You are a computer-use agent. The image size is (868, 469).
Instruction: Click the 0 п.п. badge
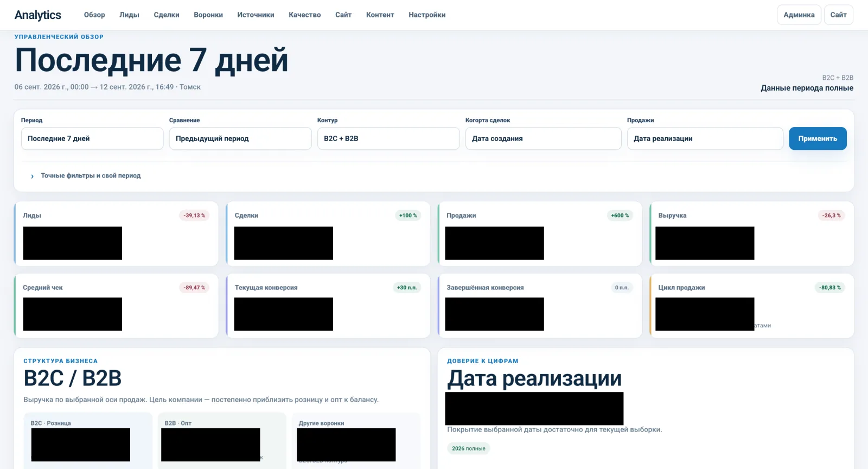coord(622,288)
